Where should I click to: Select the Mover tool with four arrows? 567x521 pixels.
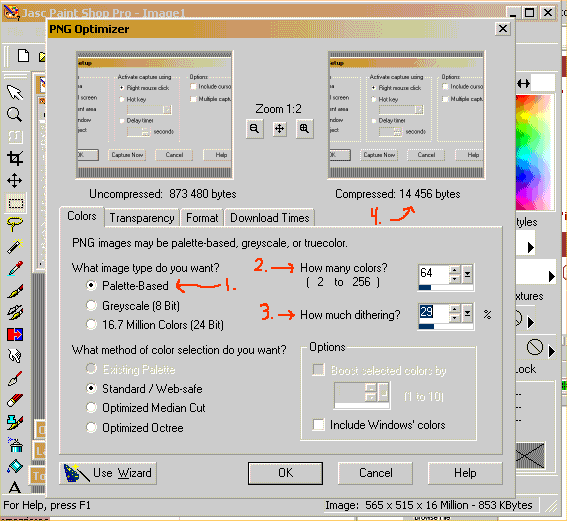[x=14, y=180]
